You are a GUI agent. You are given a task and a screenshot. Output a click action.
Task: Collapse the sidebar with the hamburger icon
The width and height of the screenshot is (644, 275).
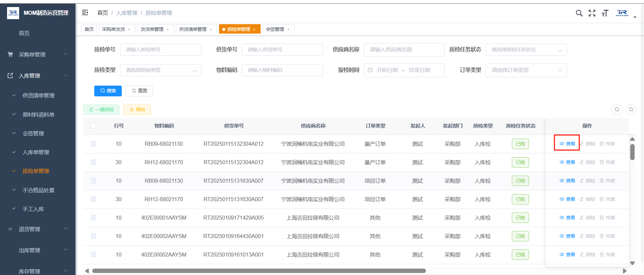pyautogui.click(x=85, y=13)
